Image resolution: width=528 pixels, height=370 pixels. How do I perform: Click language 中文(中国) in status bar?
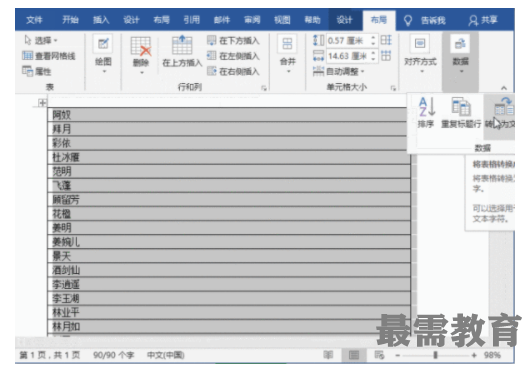click(x=166, y=355)
